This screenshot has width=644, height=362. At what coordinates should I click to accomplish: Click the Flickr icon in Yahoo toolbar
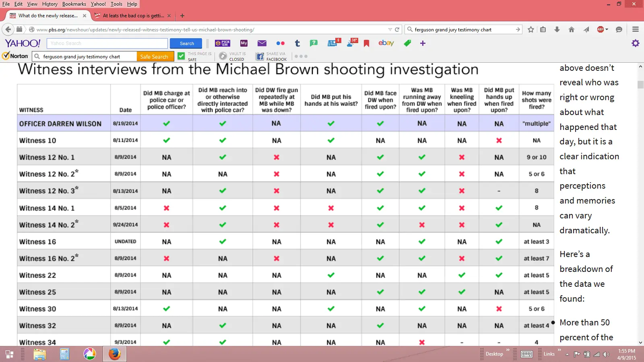coord(281,43)
